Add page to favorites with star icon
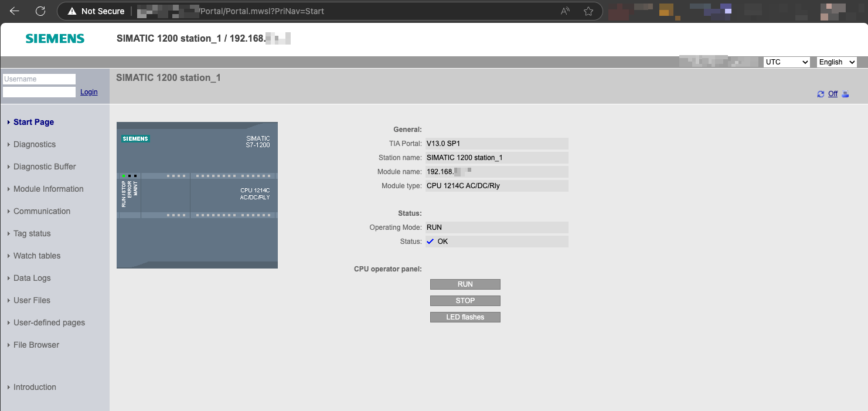The width and height of the screenshot is (868, 411). pos(588,11)
